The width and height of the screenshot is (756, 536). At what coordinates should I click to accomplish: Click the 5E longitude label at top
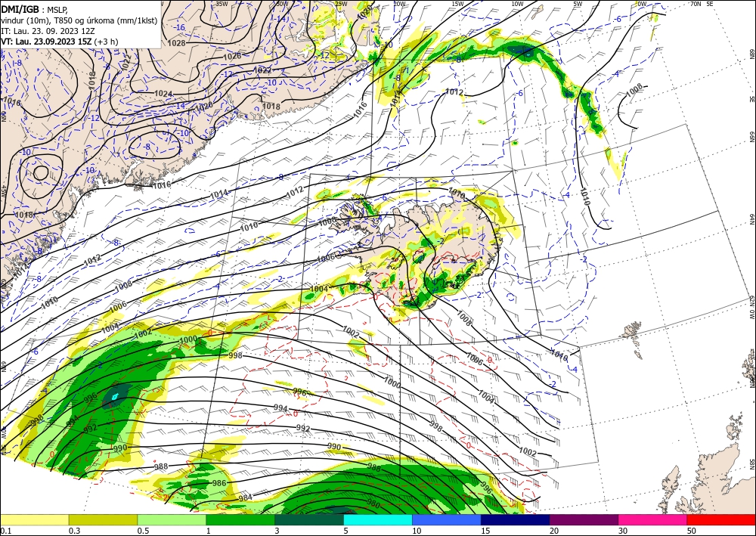[709, 4]
